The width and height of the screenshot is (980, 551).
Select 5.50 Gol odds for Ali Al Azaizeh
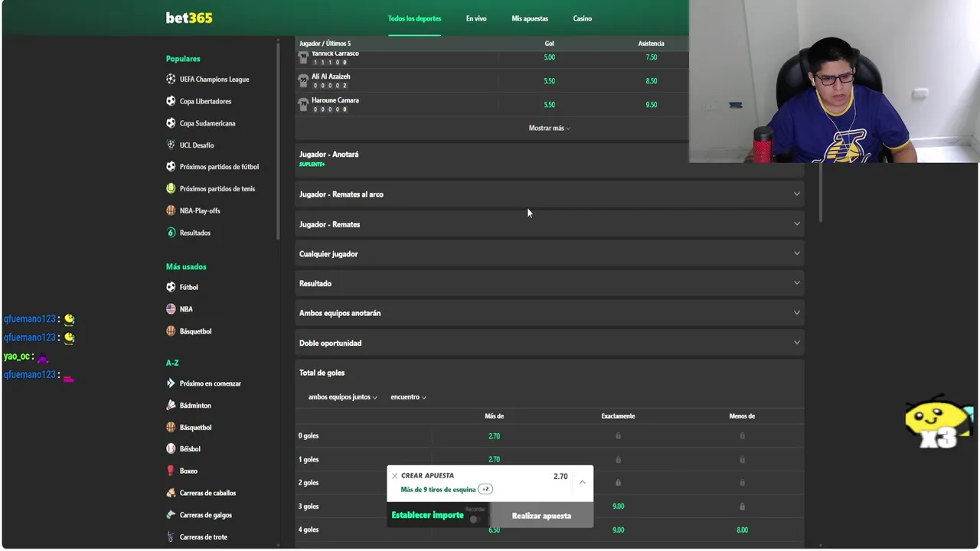(x=549, y=80)
